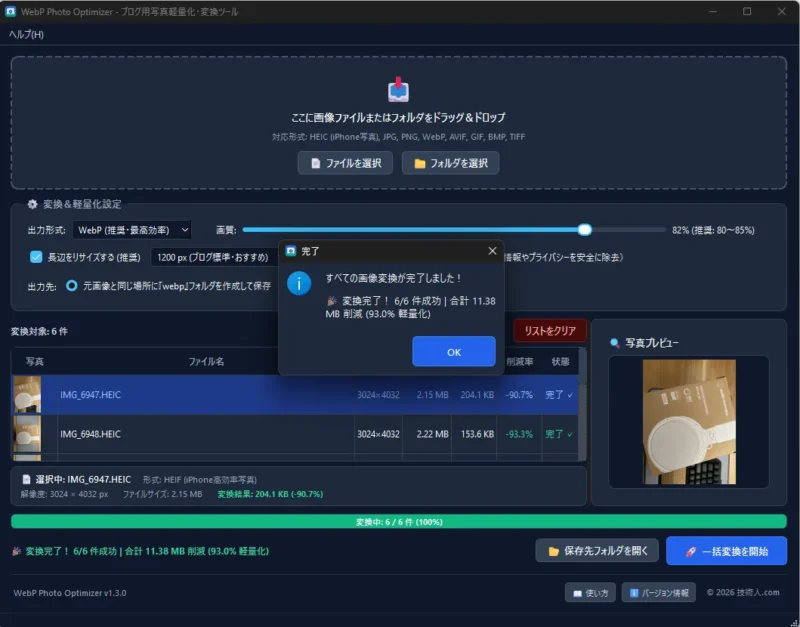Click the ファイル名 column header
Viewport: 800px width, 627px height.
point(206,362)
